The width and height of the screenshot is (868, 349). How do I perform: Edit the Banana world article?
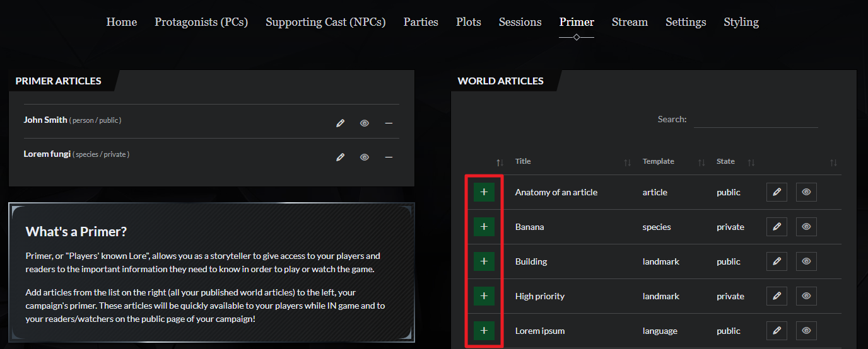(x=777, y=227)
